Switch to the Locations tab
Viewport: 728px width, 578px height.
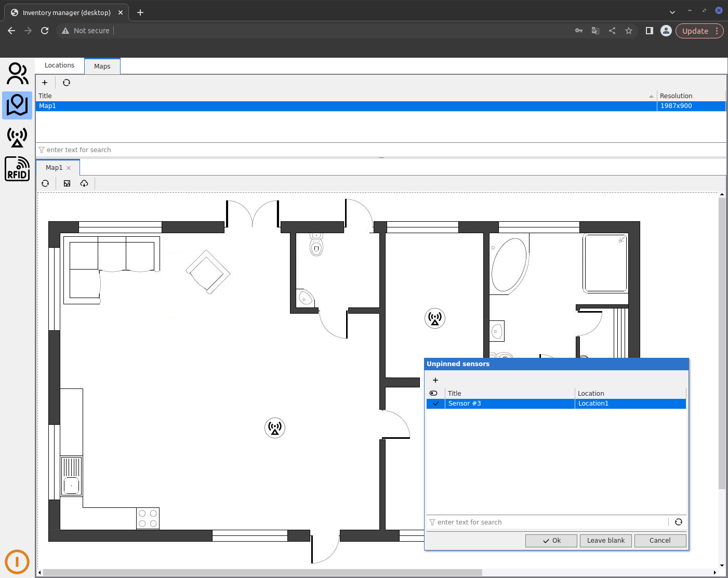pyautogui.click(x=59, y=65)
